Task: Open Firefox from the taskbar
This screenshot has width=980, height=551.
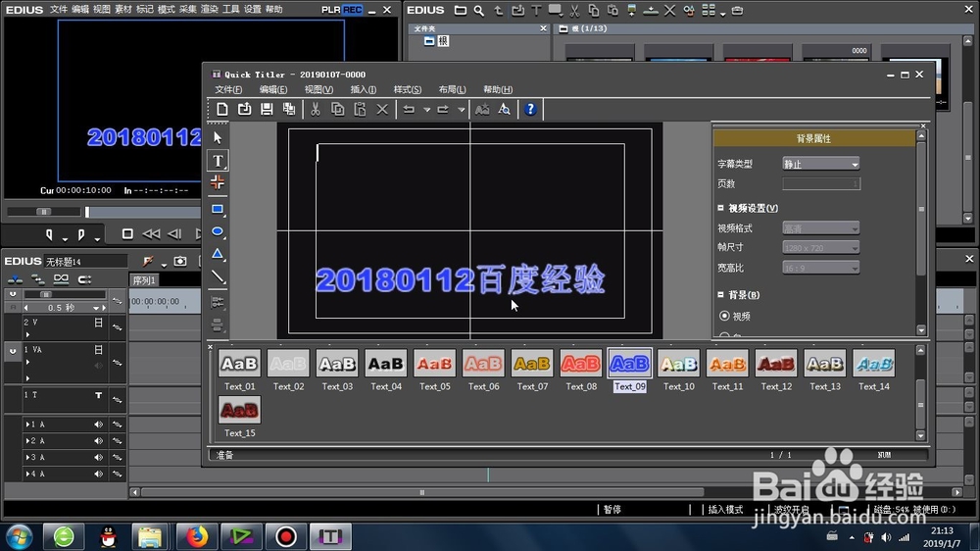Action: [x=196, y=536]
